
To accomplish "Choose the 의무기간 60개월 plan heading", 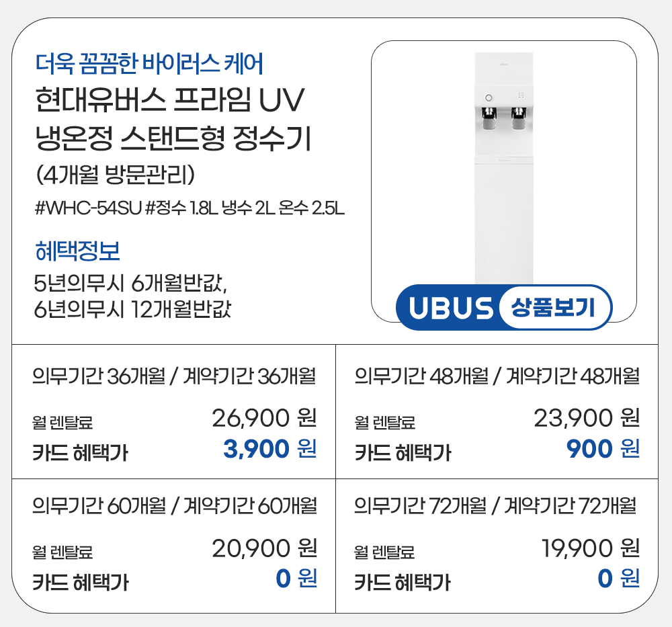I will pos(174,504).
